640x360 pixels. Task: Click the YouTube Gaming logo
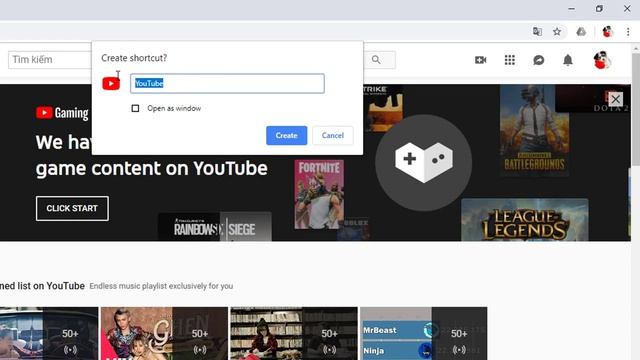tap(62, 113)
